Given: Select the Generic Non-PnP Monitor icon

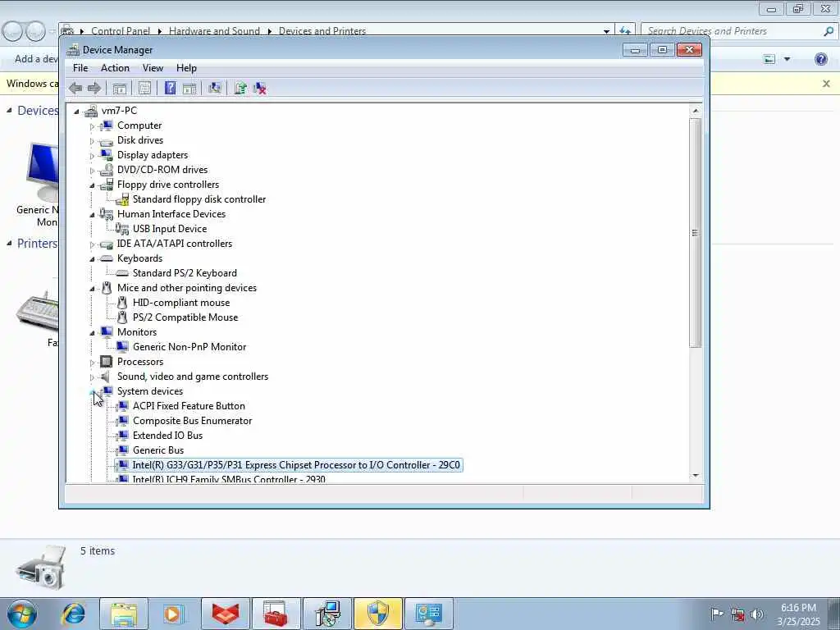Looking at the screenshot, I should [122, 347].
